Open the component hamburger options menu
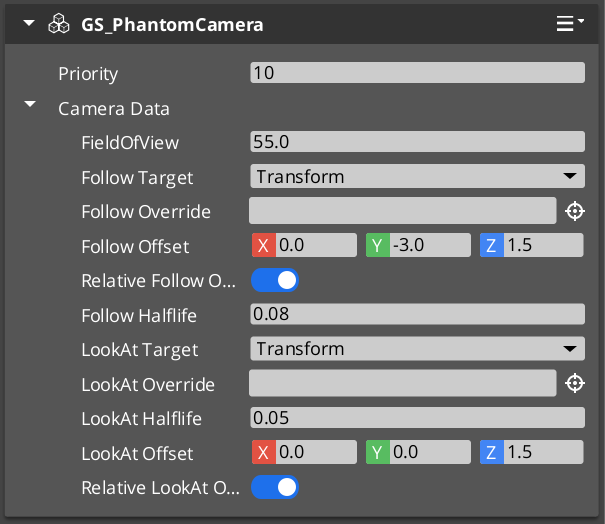This screenshot has width=605, height=524. pyautogui.click(x=569, y=24)
